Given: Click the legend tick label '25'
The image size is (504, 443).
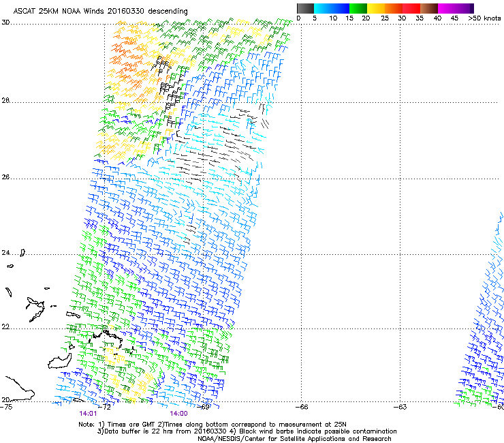Looking at the screenshot, I should coord(385,18).
